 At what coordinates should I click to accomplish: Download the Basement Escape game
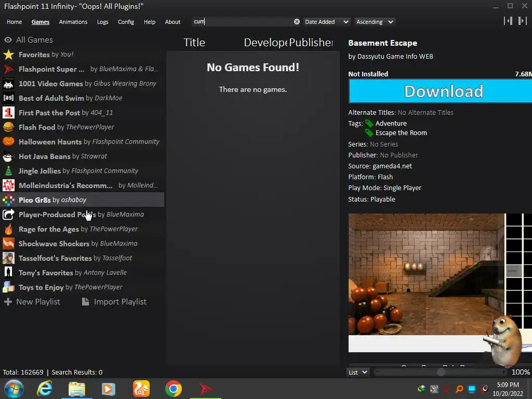point(440,91)
